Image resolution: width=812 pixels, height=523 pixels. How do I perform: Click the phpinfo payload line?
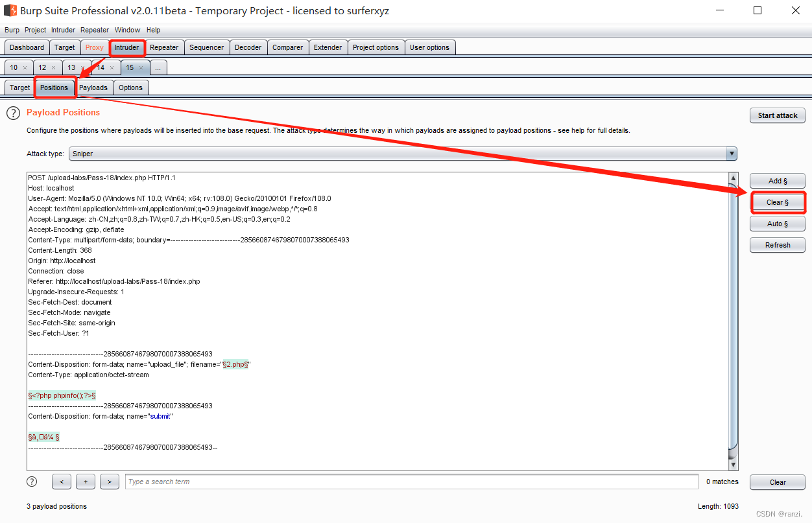tap(62, 395)
